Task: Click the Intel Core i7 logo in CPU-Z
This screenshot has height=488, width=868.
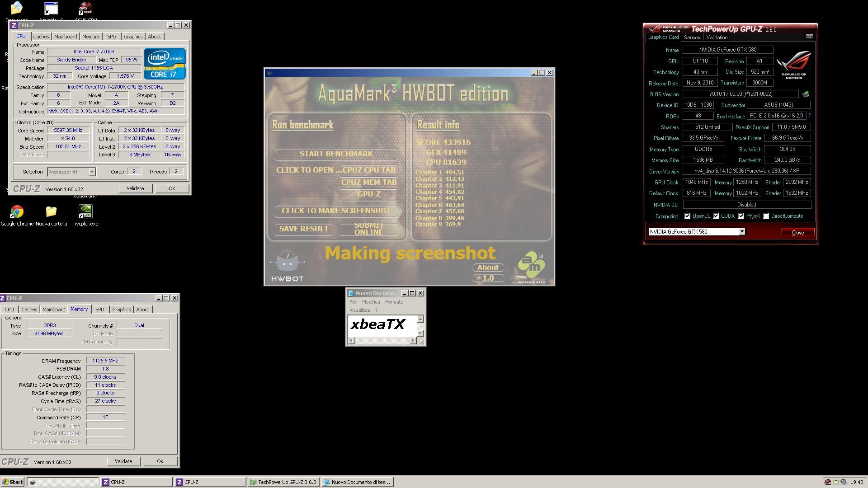Action: (165, 64)
